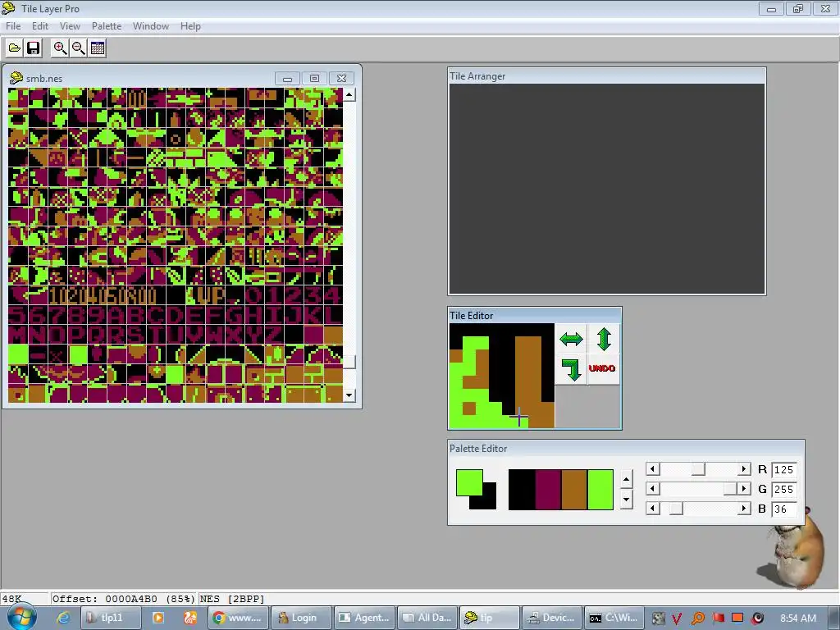
Task: Click the R value field showing 125
Action: click(784, 470)
